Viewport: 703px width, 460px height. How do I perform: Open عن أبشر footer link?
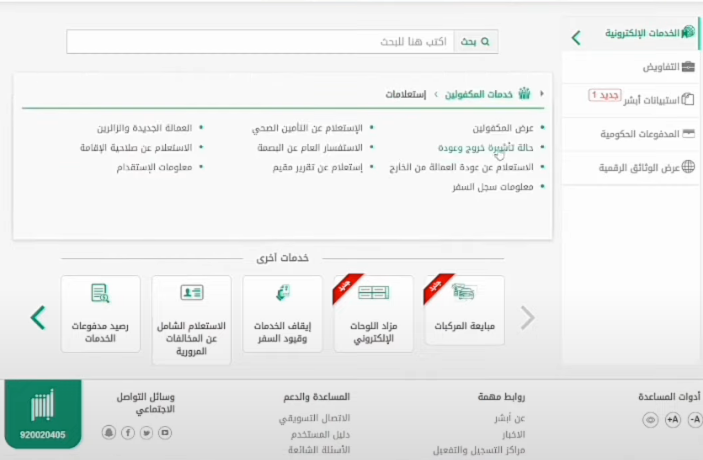pos(510,418)
